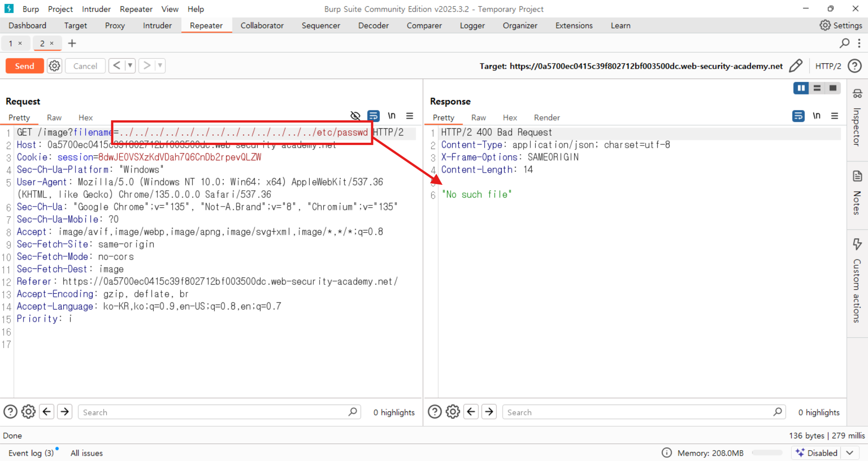Select Repeater tab 1
Screen dimensions: 868x461
[10, 43]
